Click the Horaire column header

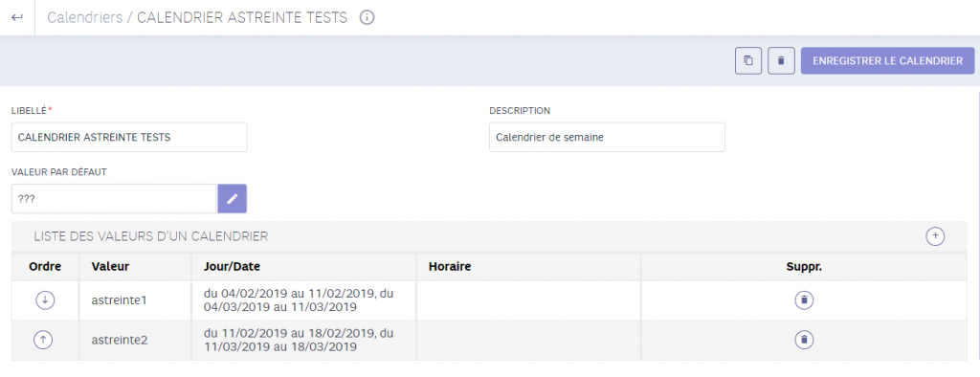528,266
